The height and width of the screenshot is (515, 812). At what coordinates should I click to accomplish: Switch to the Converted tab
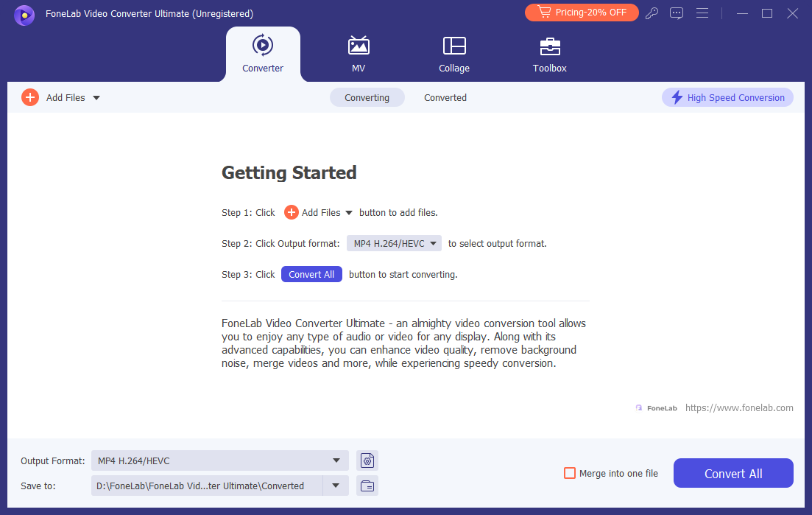click(445, 97)
